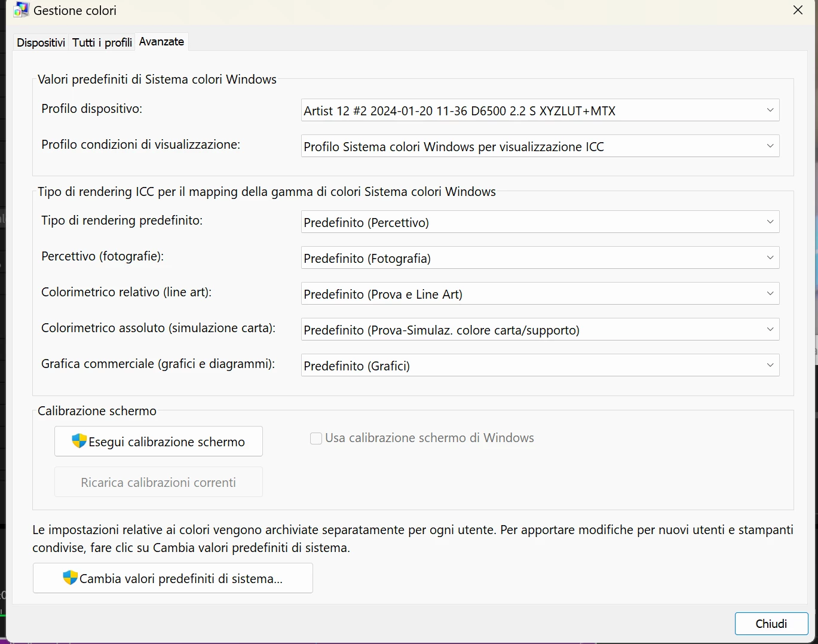818x644 pixels.
Task: Select the Avanzate tab
Action: 161,42
